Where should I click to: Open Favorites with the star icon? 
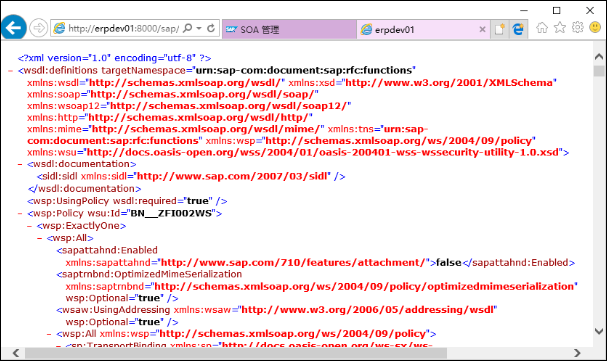[560, 27]
